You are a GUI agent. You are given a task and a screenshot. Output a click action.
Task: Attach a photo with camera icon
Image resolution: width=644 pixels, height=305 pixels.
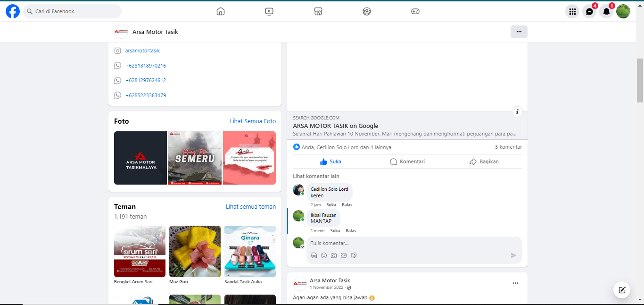tap(334, 255)
